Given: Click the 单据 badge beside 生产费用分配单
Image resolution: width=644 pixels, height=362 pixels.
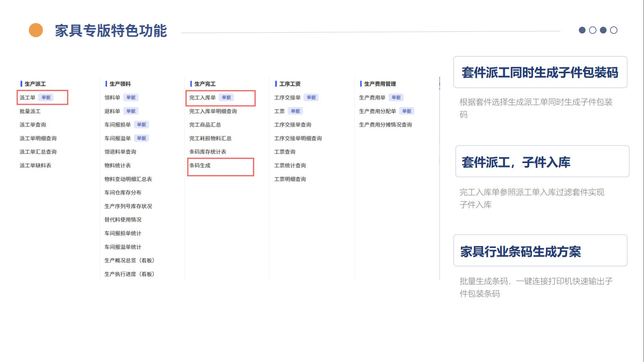Looking at the screenshot, I should coord(407,111).
